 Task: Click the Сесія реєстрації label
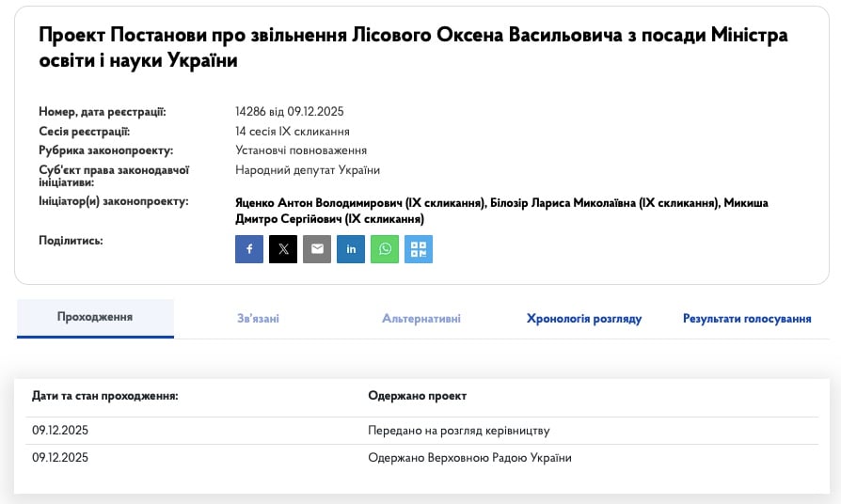85,132
